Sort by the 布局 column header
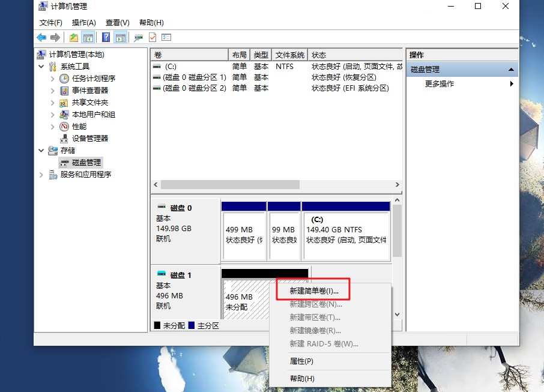The height and width of the screenshot is (392, 544). [239, 55]
